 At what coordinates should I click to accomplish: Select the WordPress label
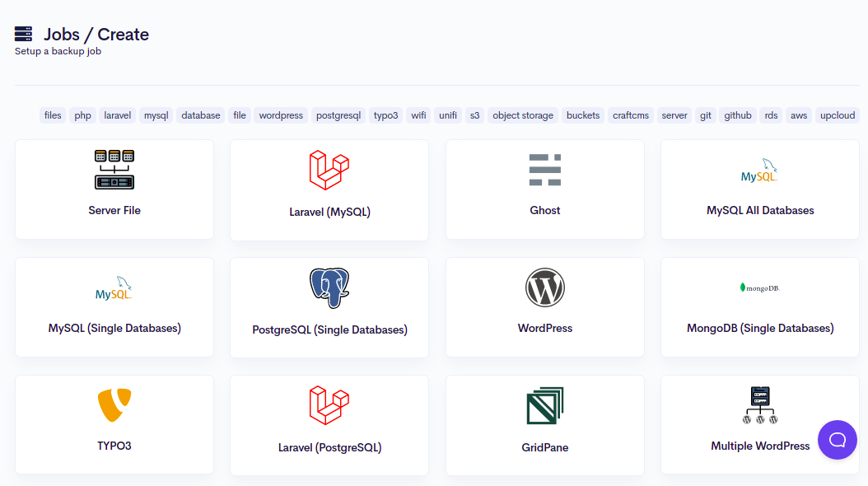coord(544,328)
